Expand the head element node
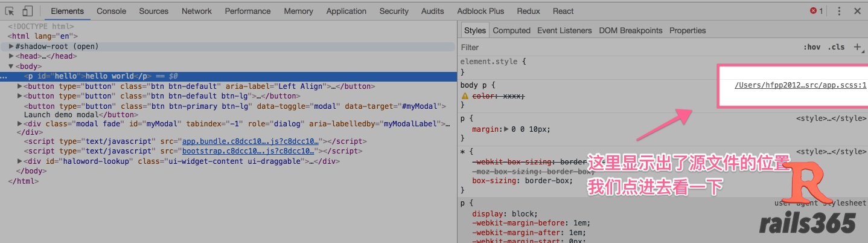Image resolution: width=868 pixels, height=243 pixels. pos(11,56)
